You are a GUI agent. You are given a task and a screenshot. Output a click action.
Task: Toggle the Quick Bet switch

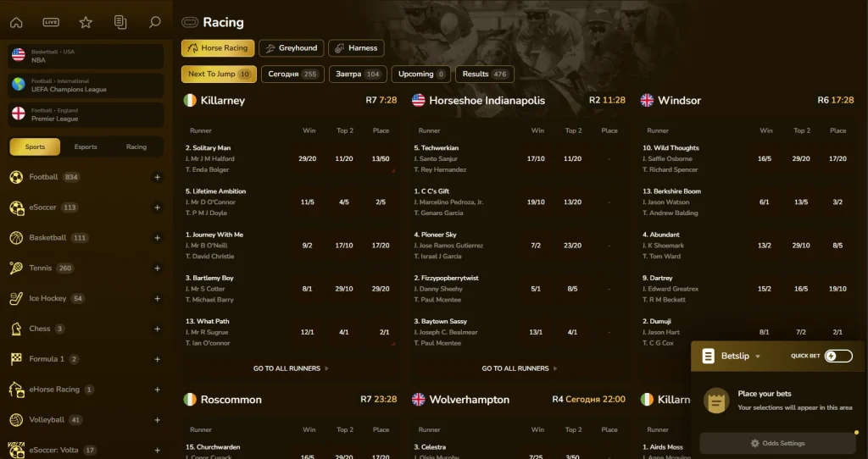click(838, 357)
